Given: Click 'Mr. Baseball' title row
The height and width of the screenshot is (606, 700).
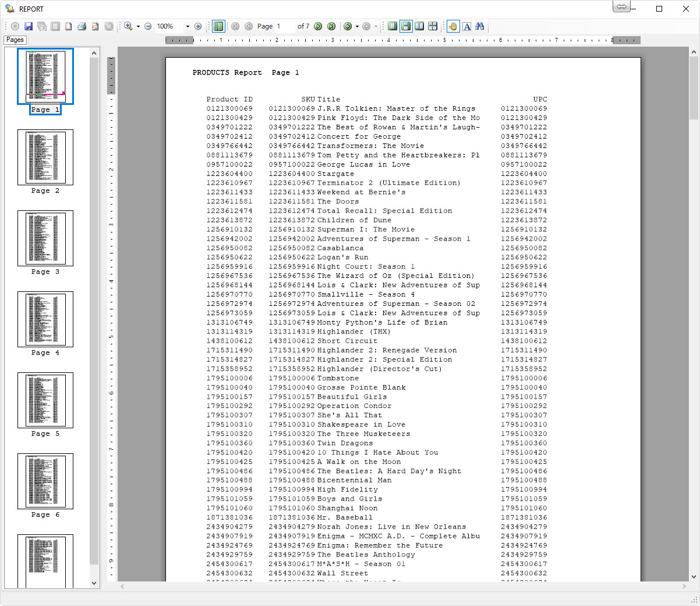Looking at the screenshot, I should 345,517.
